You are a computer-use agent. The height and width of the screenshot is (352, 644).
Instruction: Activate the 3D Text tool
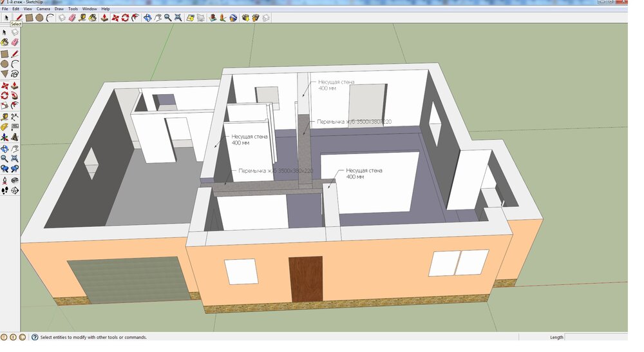tap(15, 137)
